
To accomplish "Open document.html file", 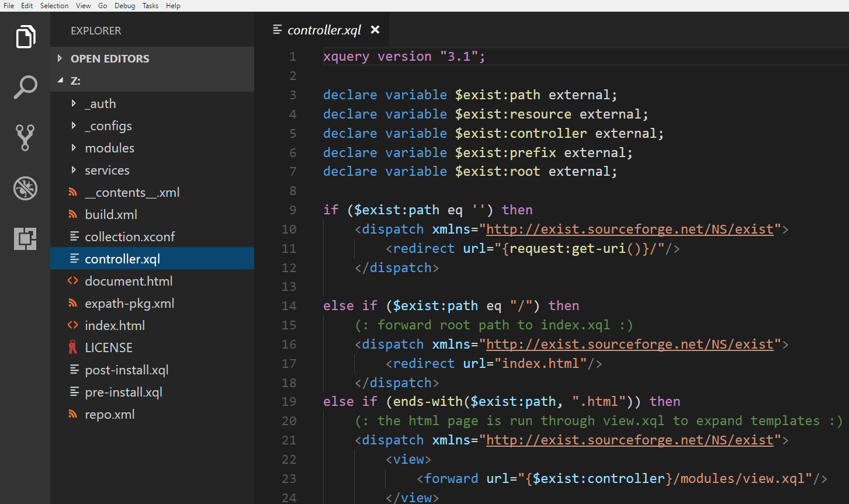I will coord(129,281).
